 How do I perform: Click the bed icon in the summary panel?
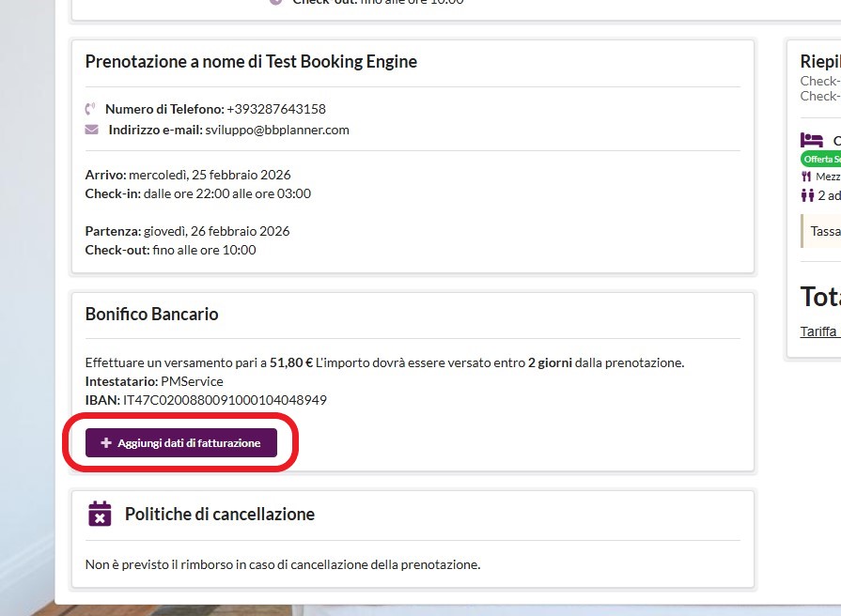(811, 140)
